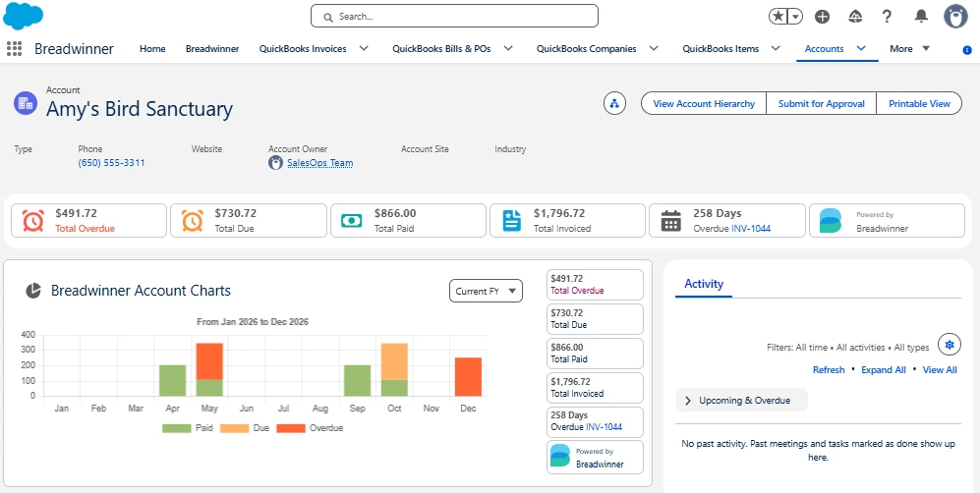
Task: Click the chart title From Jan 2026 to Dec 2026
Action: 253,322
